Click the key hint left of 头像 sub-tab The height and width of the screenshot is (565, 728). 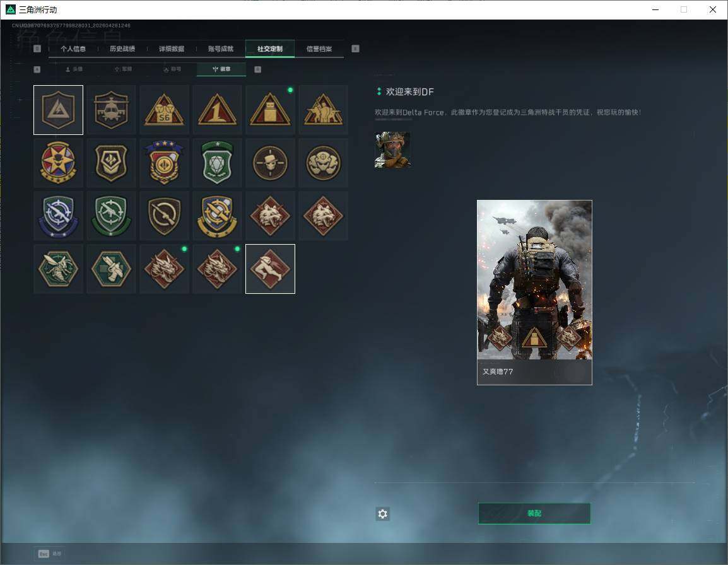(37, 69)
